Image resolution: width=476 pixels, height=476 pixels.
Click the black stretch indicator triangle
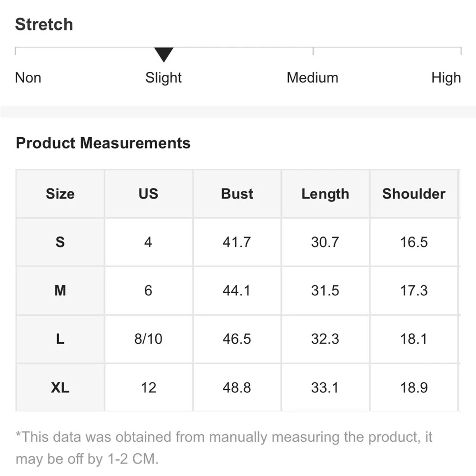click(x=164, y=54)
